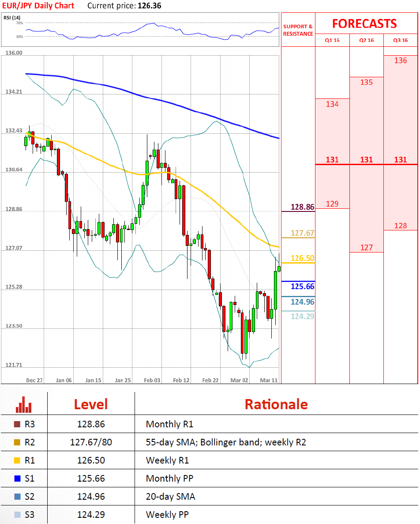Select the Q3 16 forecast column header
This screenshot has width=420, height=524.
click(x=401, y=40)
